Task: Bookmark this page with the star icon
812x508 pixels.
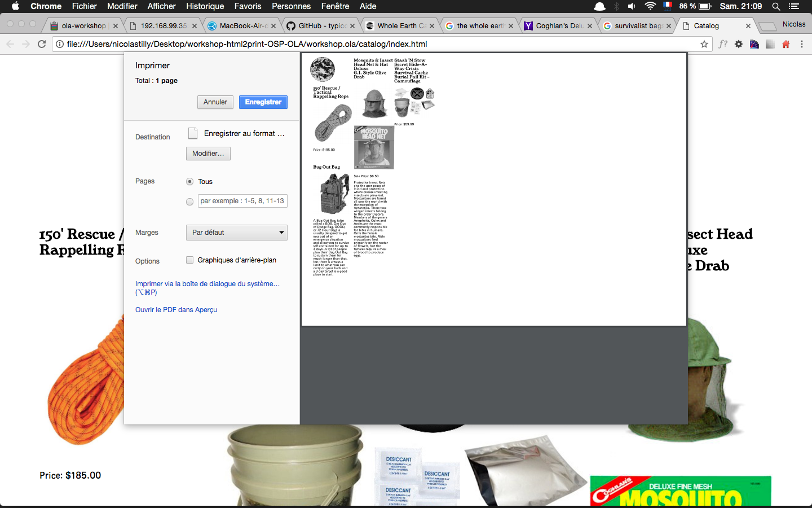Action: (704, 44)
